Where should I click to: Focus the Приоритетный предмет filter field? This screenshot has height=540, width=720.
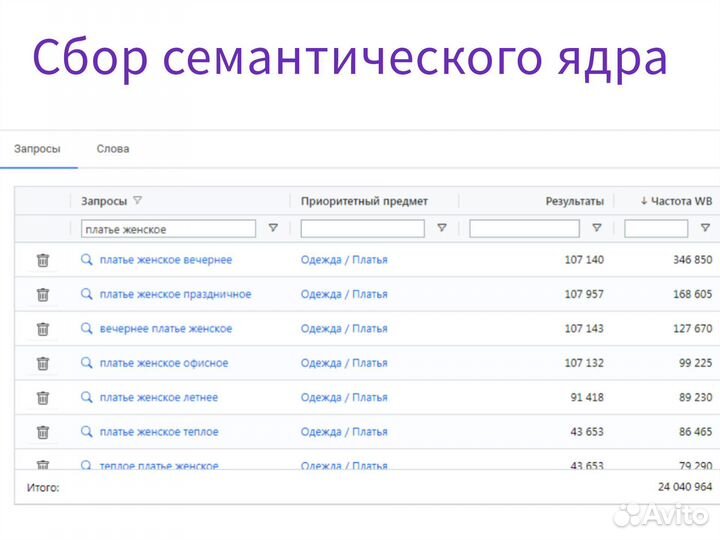tap(362, 229)
